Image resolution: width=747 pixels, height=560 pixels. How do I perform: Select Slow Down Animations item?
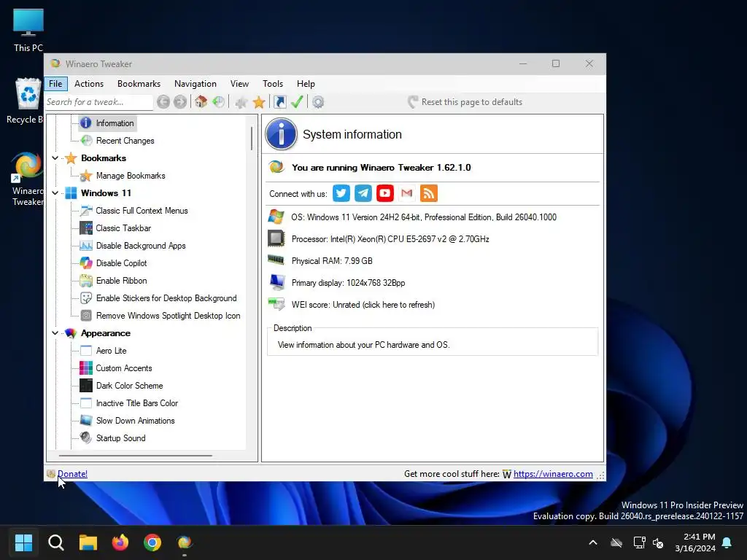coord(135,421)
